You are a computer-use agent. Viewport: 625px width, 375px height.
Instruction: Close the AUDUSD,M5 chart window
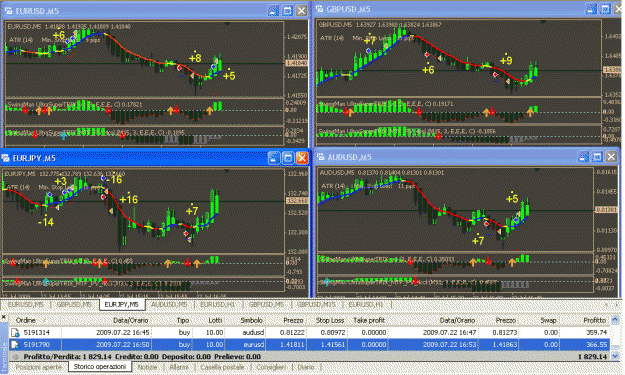[611, 157]
